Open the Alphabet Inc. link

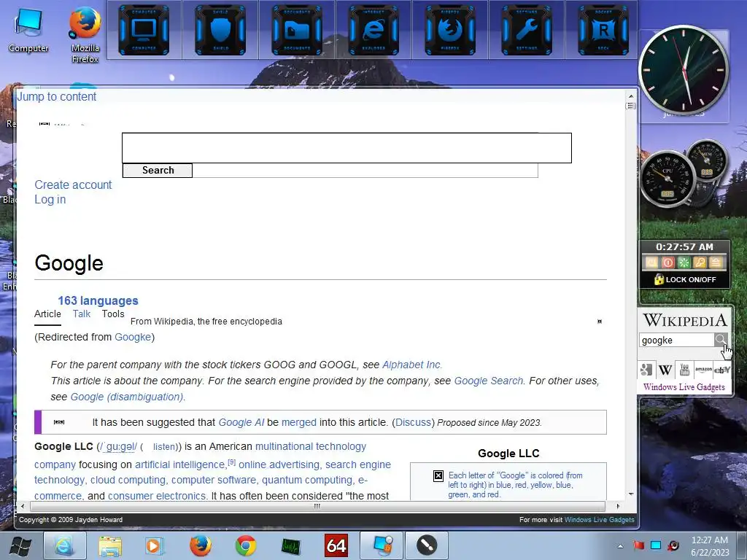click(412, 365)
